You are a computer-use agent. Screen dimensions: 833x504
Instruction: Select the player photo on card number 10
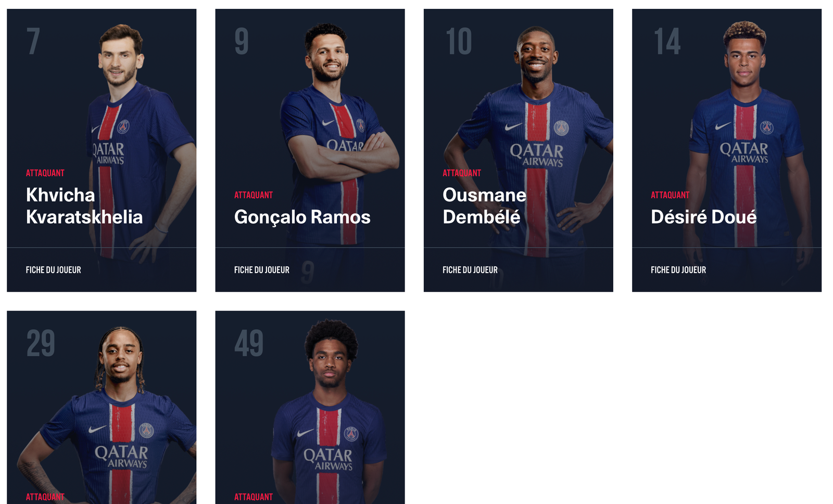pos(531,140)
